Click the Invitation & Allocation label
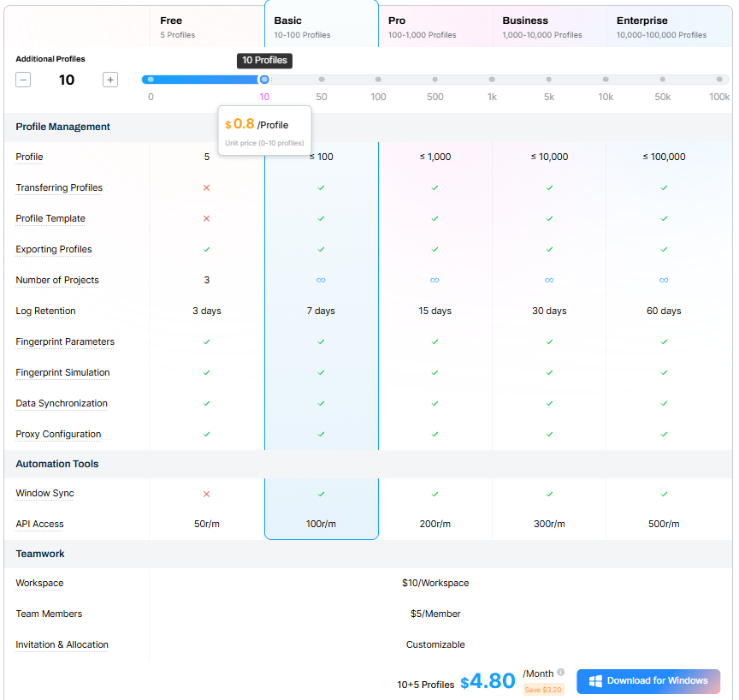Viewport: 739px width, 700px height. (62, 644)
